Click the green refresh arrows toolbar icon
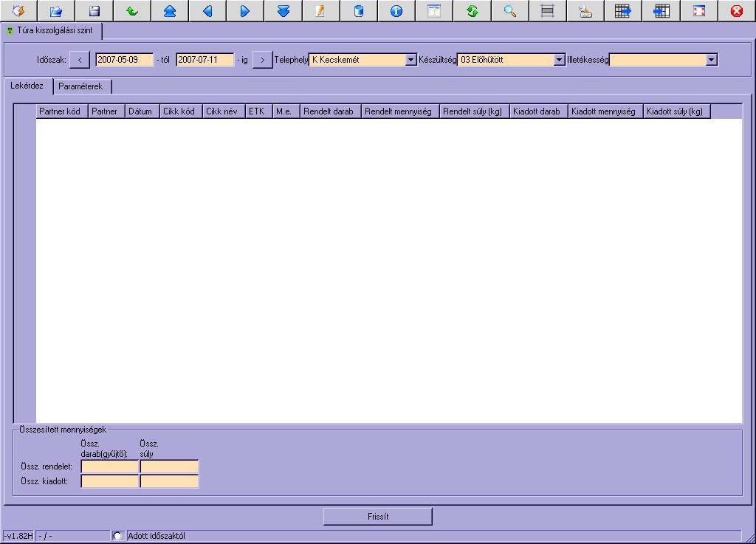 point(472,11)
